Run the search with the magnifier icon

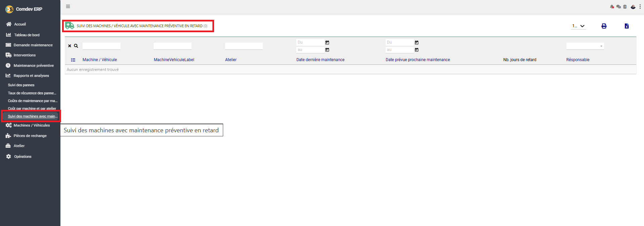tap(76, 46)
